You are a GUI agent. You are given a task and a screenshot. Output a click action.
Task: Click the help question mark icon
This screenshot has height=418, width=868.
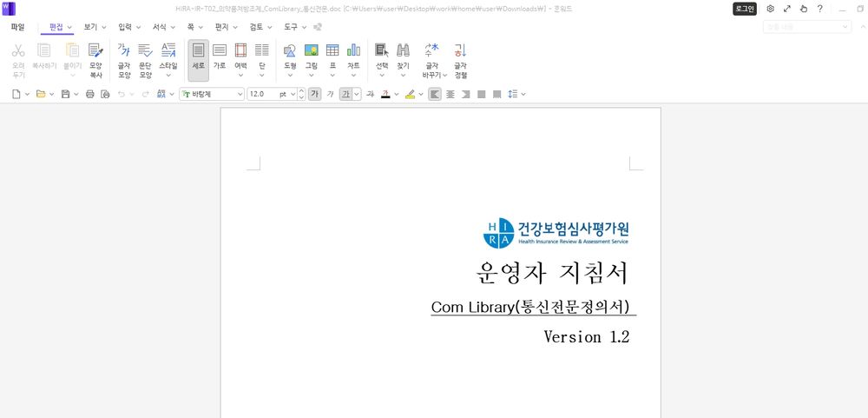coord(820,9)
